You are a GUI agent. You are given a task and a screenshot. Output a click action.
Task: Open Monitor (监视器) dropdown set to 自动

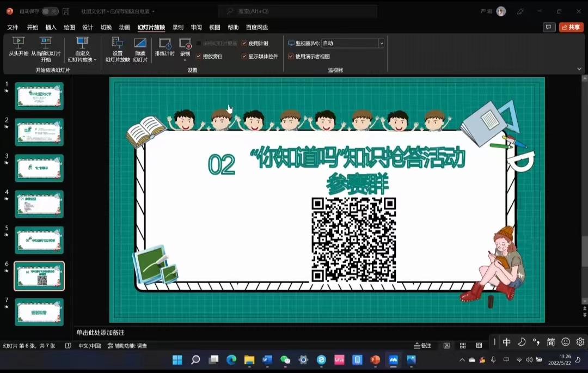click(x=353, y=43)
